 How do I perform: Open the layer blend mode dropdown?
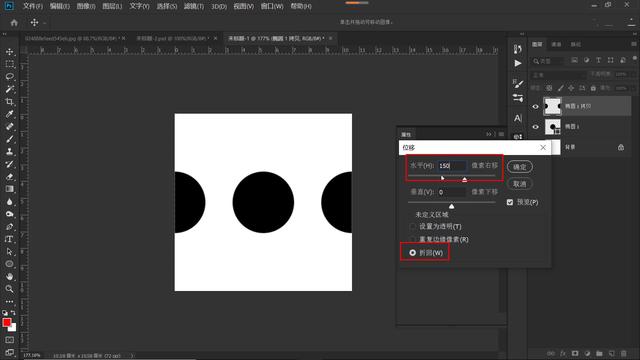point(558,75)
